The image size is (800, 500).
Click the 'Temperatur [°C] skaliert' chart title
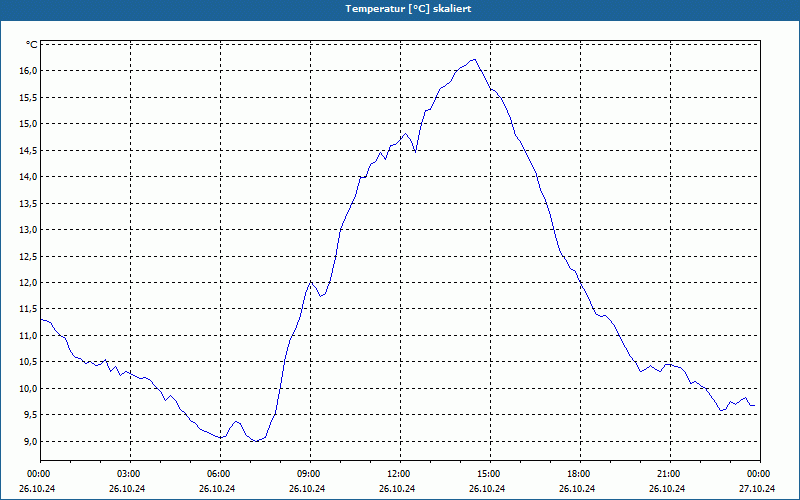tap(408, 9)
